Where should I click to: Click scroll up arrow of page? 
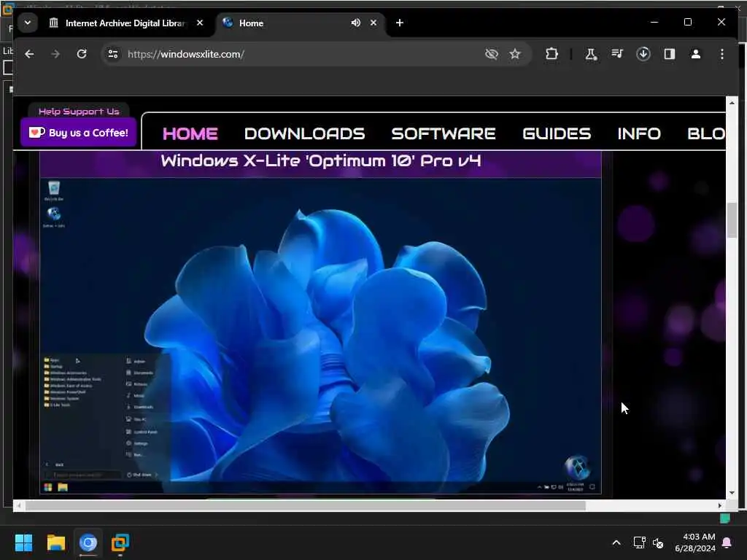(x=732, y=102)
